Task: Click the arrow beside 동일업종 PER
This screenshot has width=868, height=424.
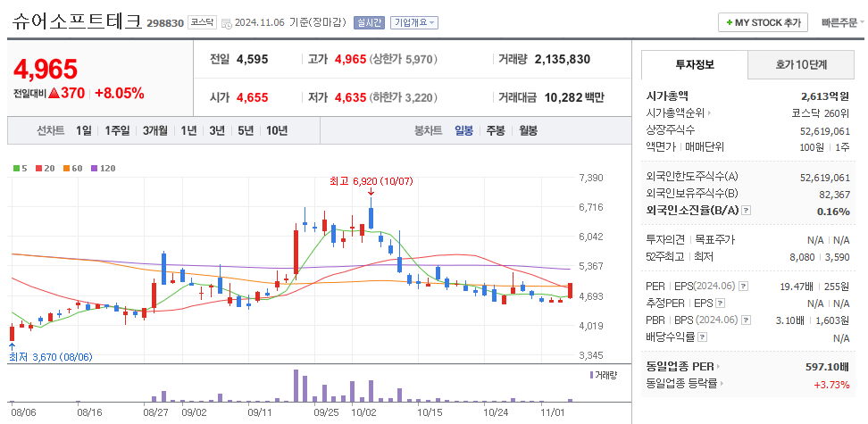Action: tap(719, 367)
